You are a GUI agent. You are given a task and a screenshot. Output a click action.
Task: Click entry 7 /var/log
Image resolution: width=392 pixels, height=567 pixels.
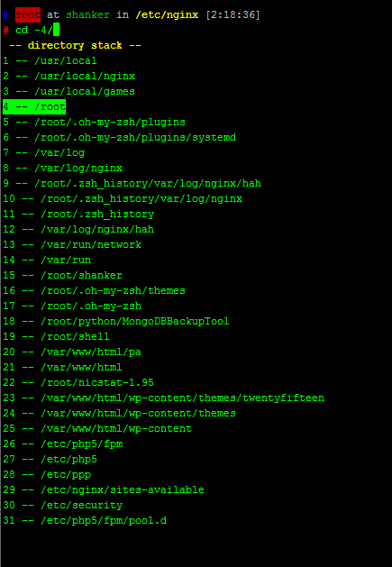[44, 153]
